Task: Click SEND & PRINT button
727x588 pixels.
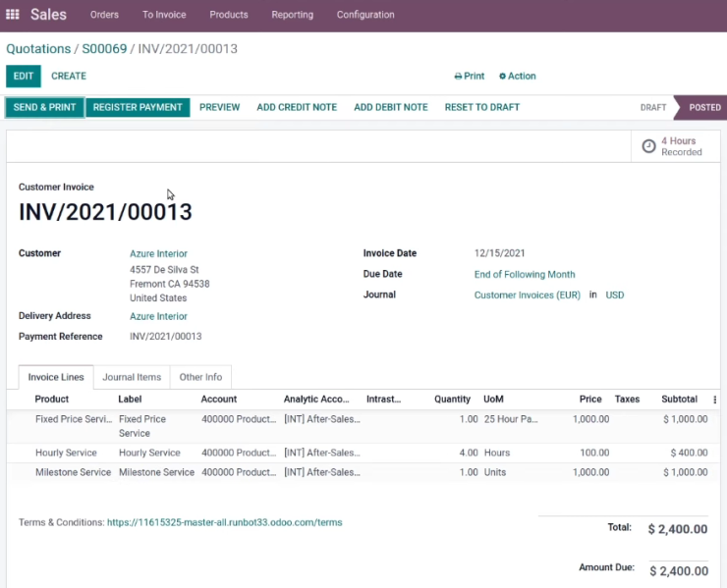Action: pos(44,108)
